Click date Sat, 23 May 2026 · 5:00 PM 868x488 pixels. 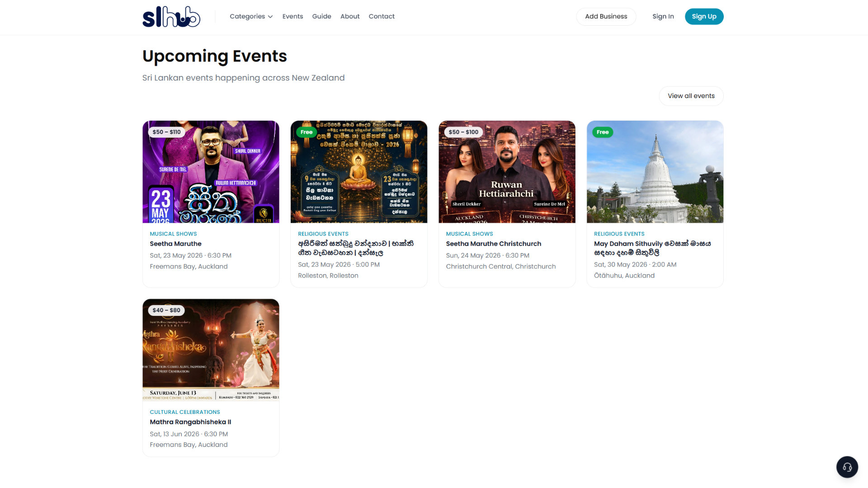[339, 264]
